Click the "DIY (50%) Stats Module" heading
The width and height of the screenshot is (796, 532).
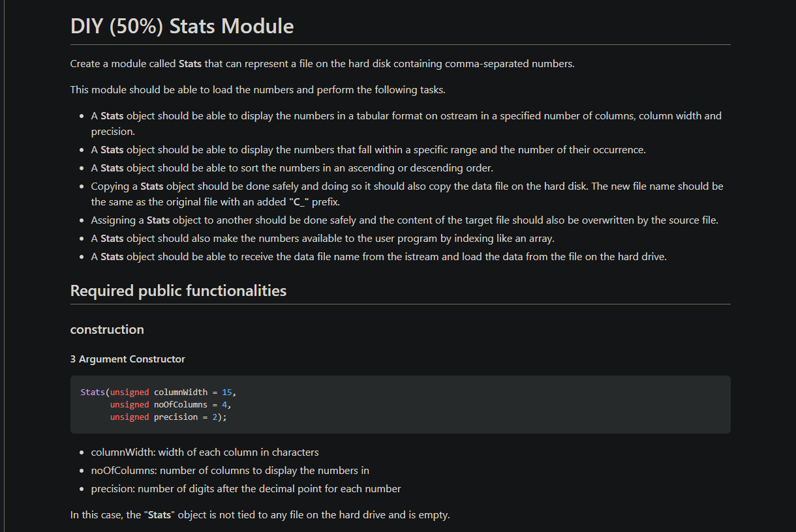(182, 26)
